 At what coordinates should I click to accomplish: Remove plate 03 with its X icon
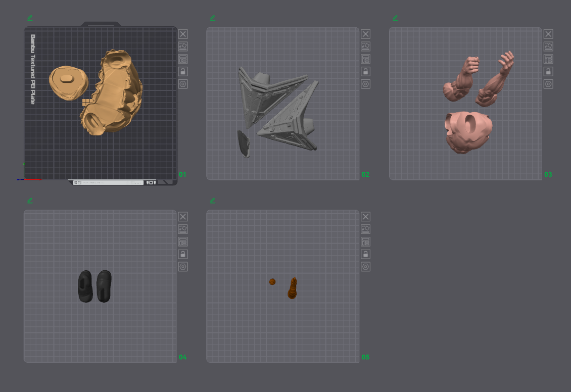[548, 34]
